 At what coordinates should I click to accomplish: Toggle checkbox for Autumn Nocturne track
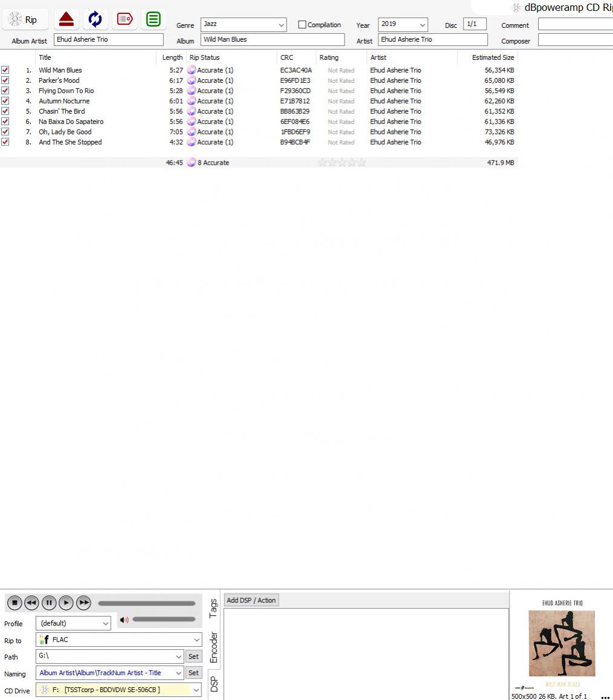[5, 101]
